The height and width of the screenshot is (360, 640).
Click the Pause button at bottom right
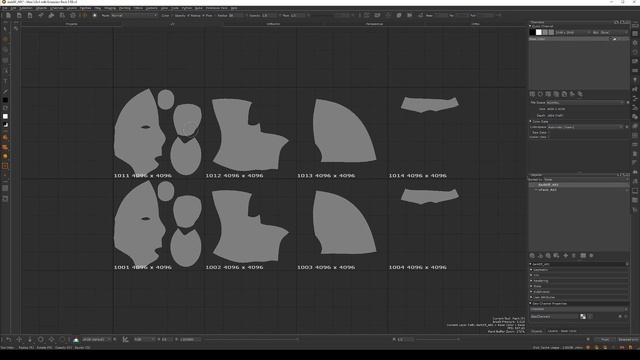tap(605, 339)
